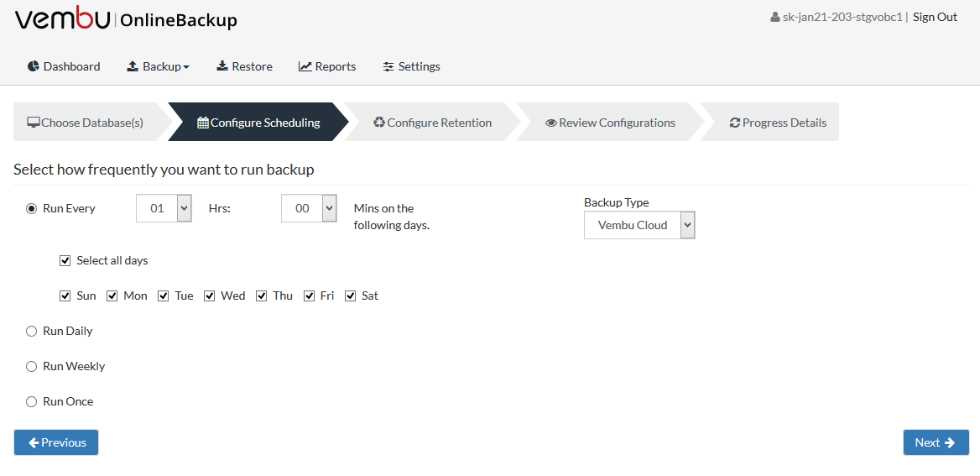Open the hours dropdown showing 01
The width and height of the screenshot is (980, 476).
click(x=164, y=208)
